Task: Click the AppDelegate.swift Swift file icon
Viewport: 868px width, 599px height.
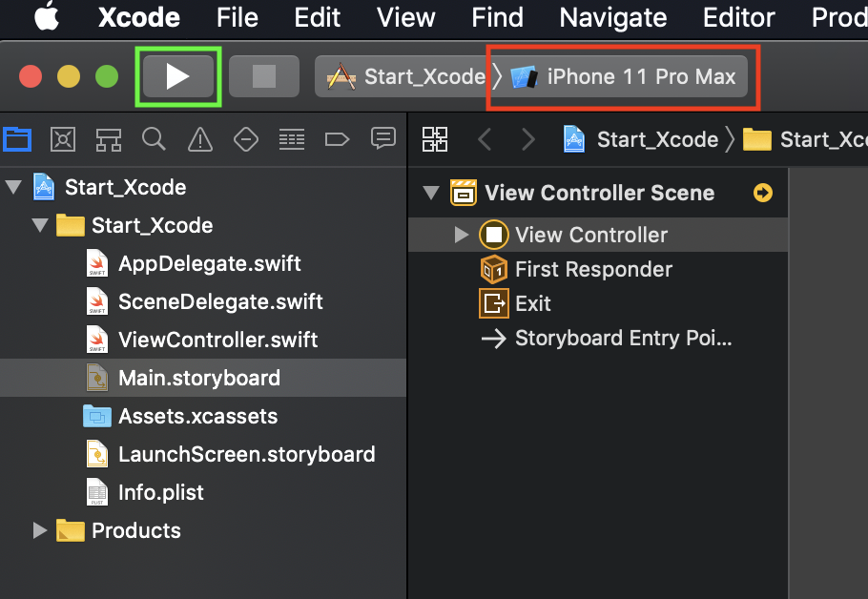Action: pos(97,263)
